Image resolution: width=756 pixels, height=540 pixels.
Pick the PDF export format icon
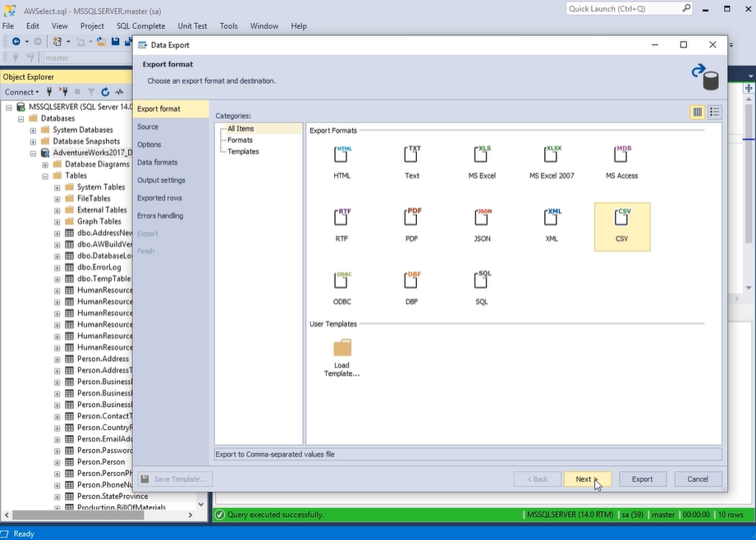[412, 218]
